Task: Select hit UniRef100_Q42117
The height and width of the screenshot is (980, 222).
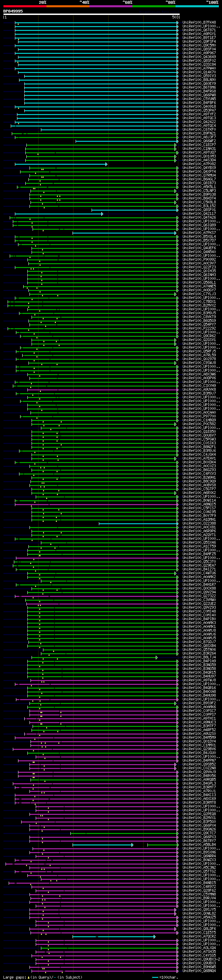Action: 199,213
